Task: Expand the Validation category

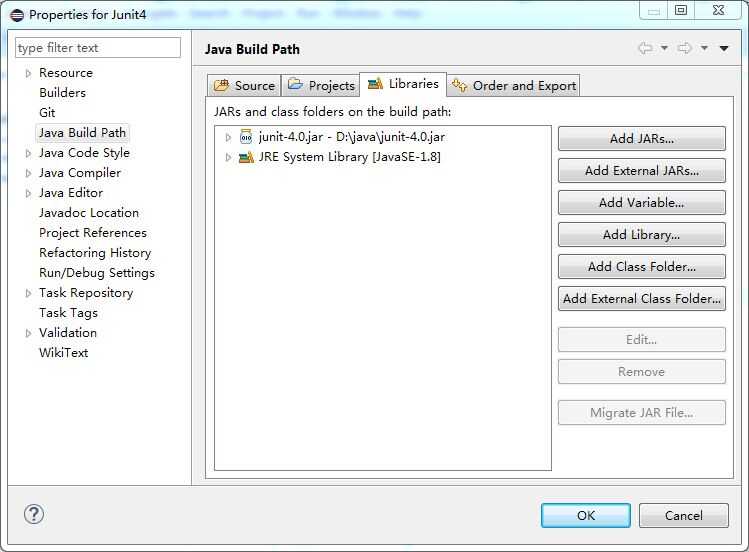Action: [x=28, y=333]
